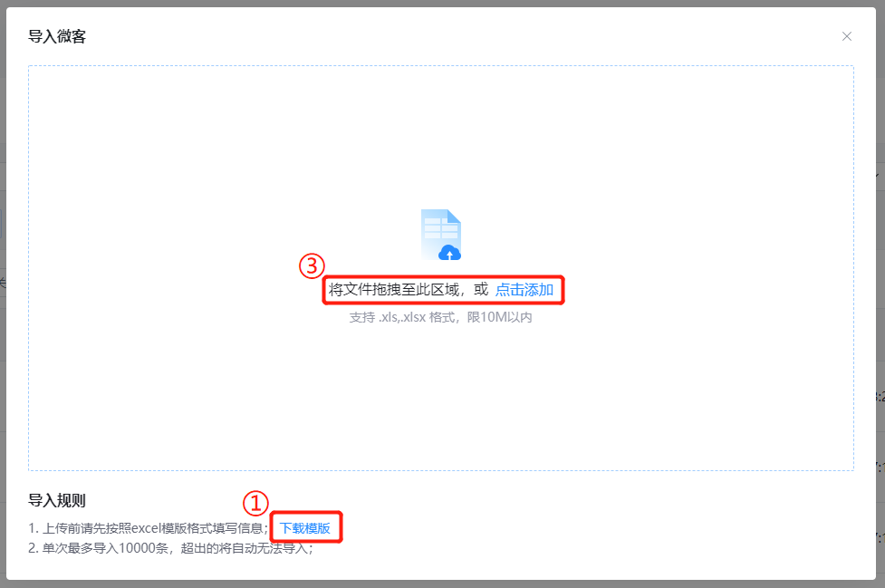Click the dimmed background right of dialog
This screenshot has width=885, height=588.
[880, 282]
